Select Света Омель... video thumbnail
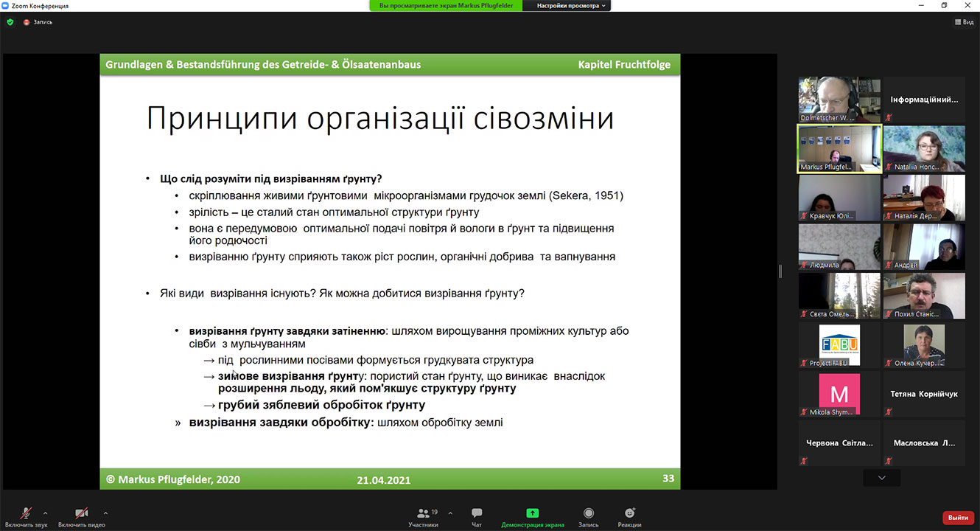 click(x=839, y=296)
